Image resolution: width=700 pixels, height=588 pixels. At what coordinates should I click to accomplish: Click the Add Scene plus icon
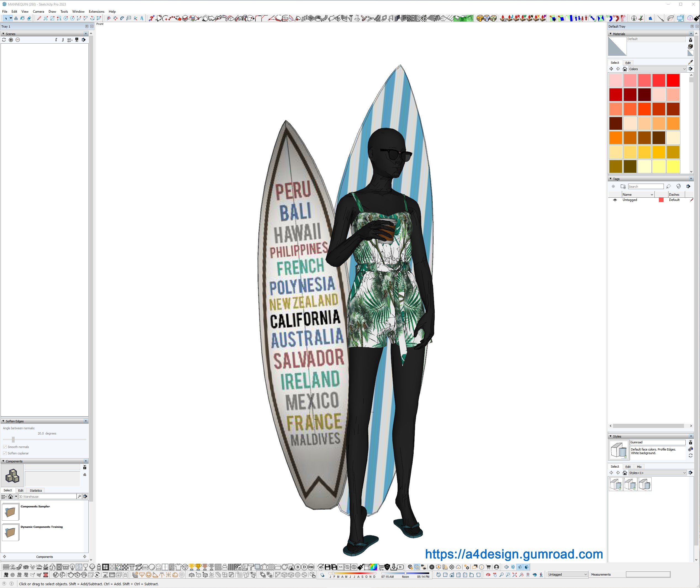point(11,40)
